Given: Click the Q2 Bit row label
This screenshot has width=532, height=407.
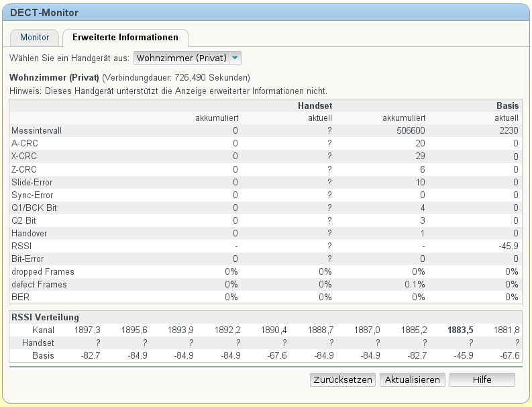Looking at the screenshot, I should pyautogui.click(x=23, y=220).
